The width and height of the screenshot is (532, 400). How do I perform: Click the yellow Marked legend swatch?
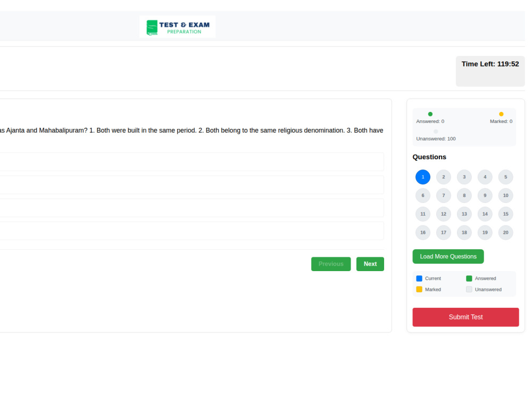(x=419, y=289)
